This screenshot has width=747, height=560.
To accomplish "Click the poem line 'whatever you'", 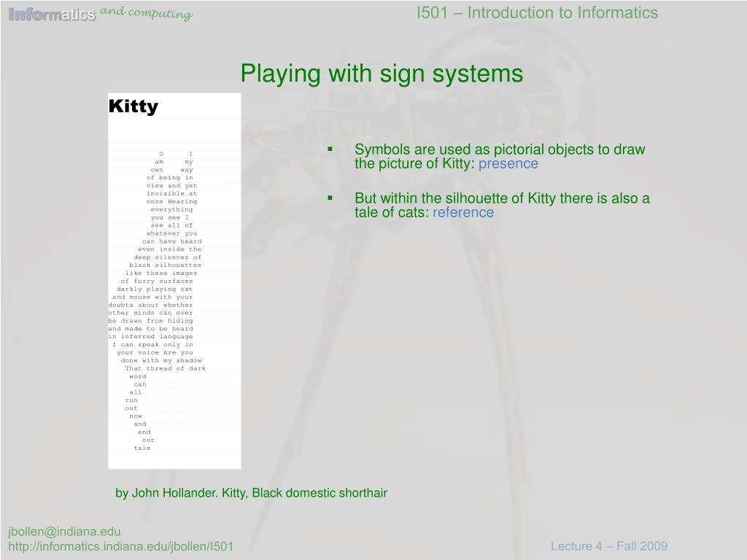I will 172,233.
